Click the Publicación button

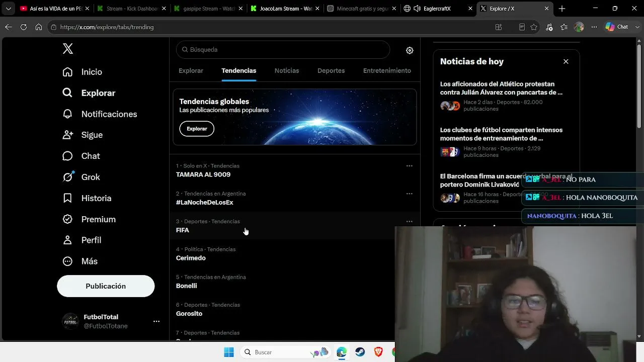pyautogui.click(x=106, y=286)
